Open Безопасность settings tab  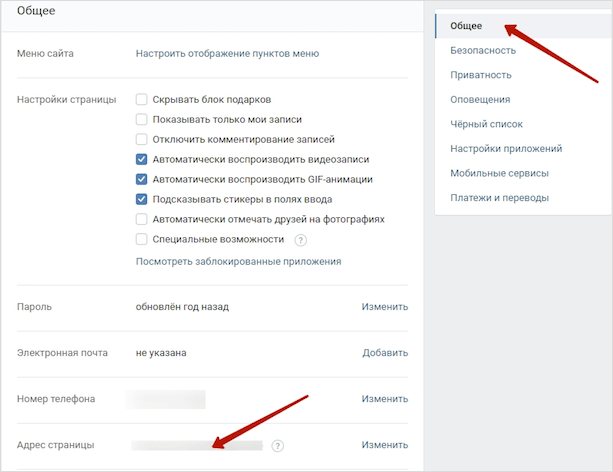point(483,50)
